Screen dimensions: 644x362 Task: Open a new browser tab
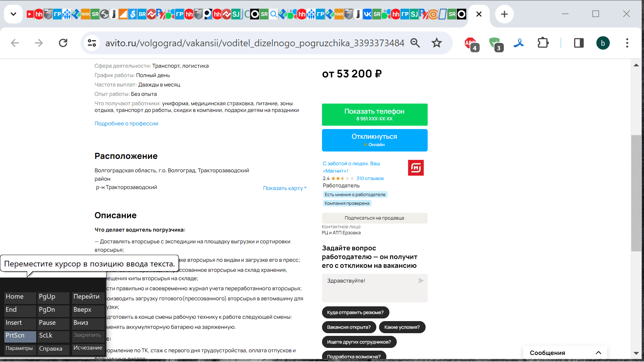pyautogui.click(x=504, y=14)
